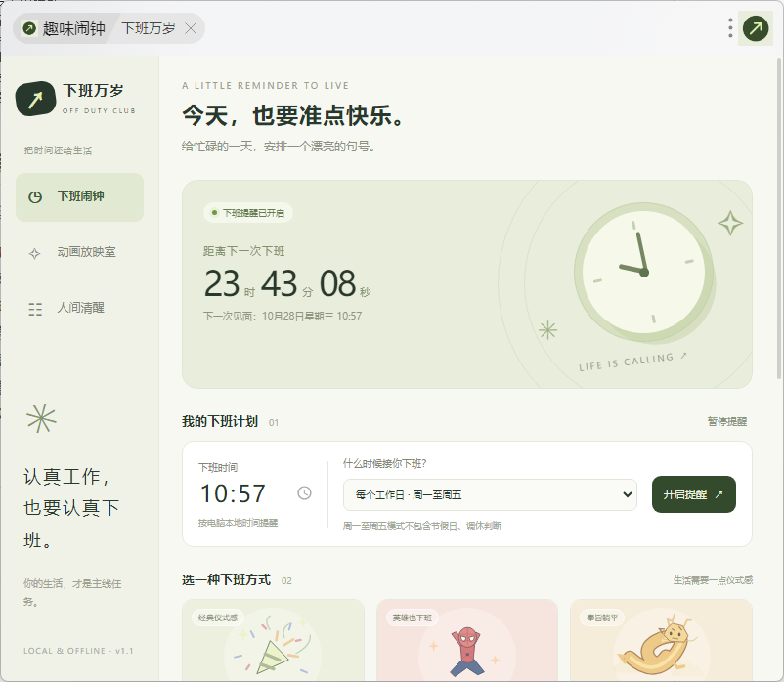Click the countdown 23 时 43 分 08 秒
This screenshot has width=784, height=682.
(287, 284)
